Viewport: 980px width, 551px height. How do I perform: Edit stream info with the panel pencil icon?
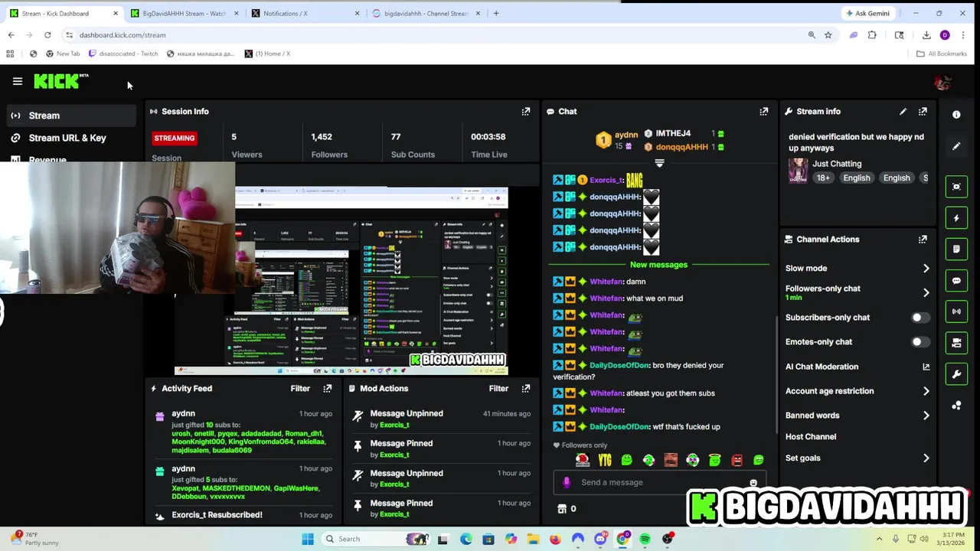[903, 112]
